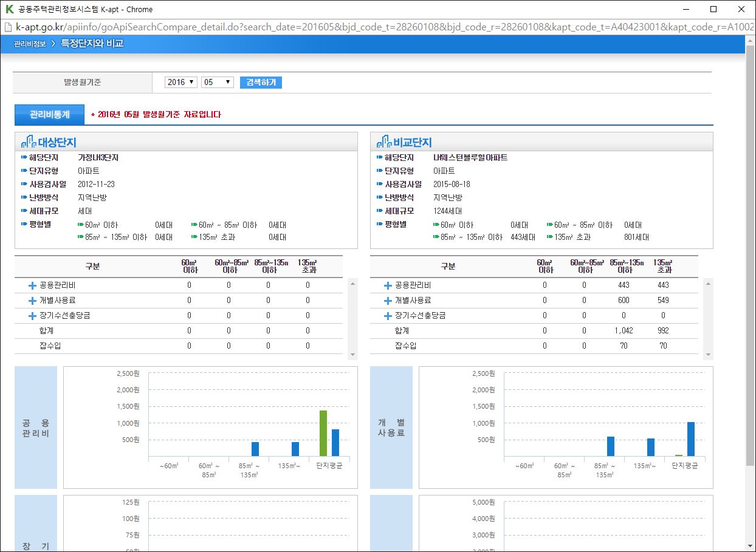Open the 2016 year dropdown
The height and width of the screenshot is (552, 756).
(x=180, y=82)
